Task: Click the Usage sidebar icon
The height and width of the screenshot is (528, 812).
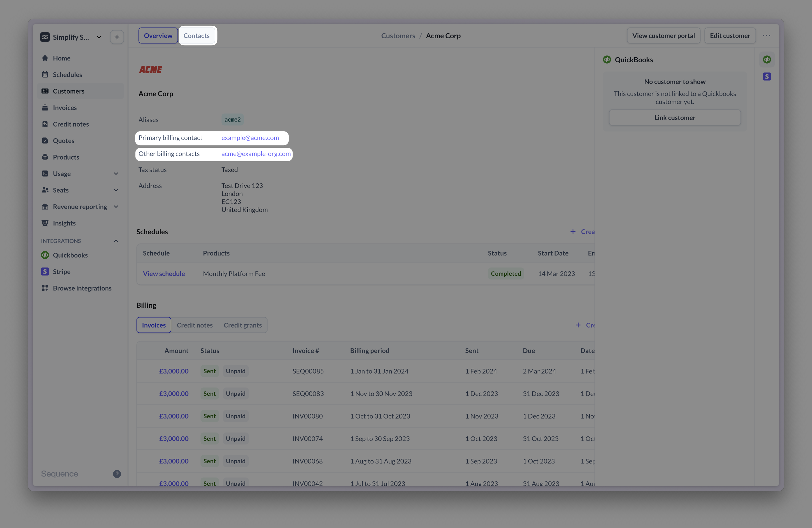Action: click(x=45, y=173)
